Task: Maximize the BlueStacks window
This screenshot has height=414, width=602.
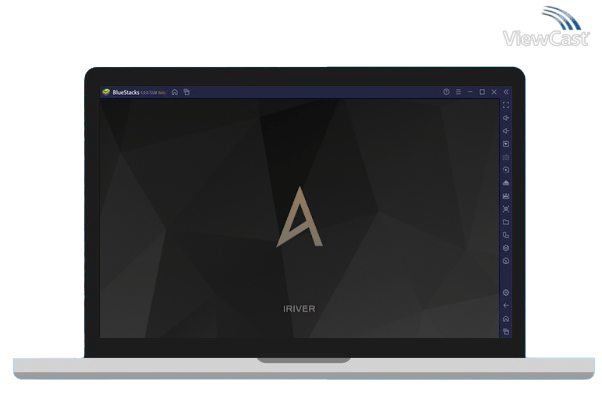Action: [482, 92]
